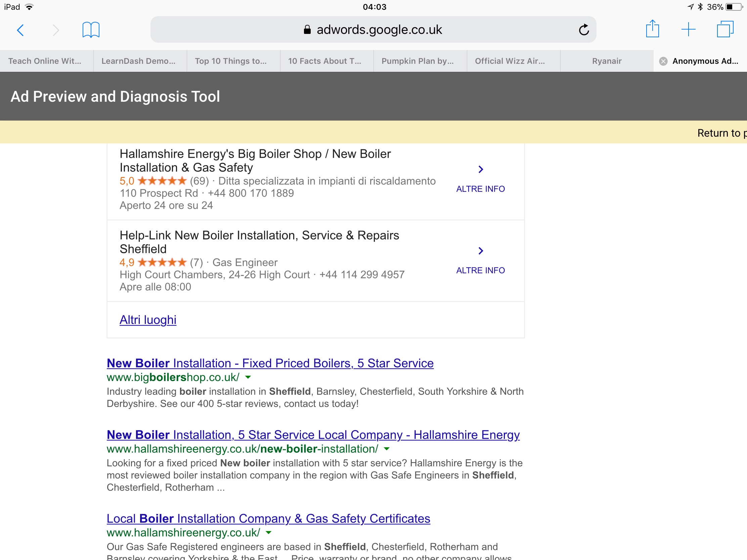Switch to LearnDash Demo... tab
Viewport: 747px width, 560px height.
tap(140, 61)
